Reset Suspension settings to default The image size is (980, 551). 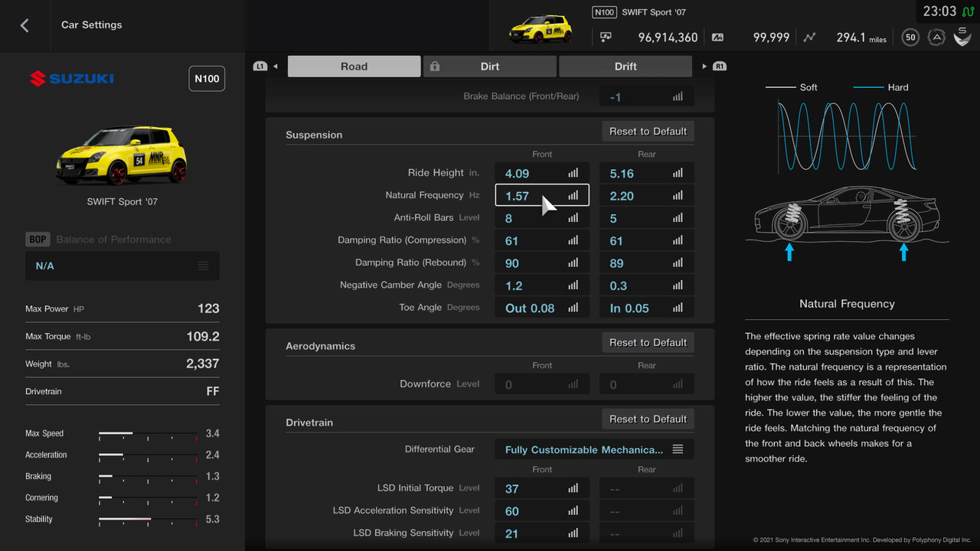tap(648, 131)
